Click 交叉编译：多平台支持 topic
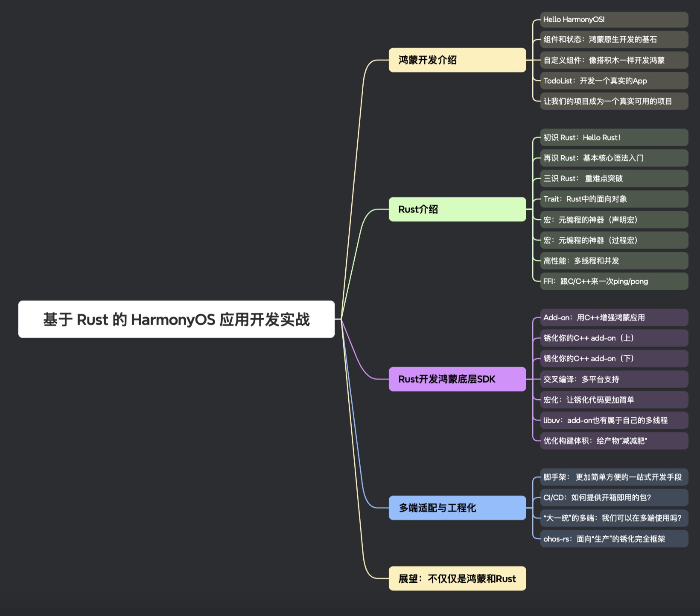Screen dimensions: 700x616 [x=614, y=379]
